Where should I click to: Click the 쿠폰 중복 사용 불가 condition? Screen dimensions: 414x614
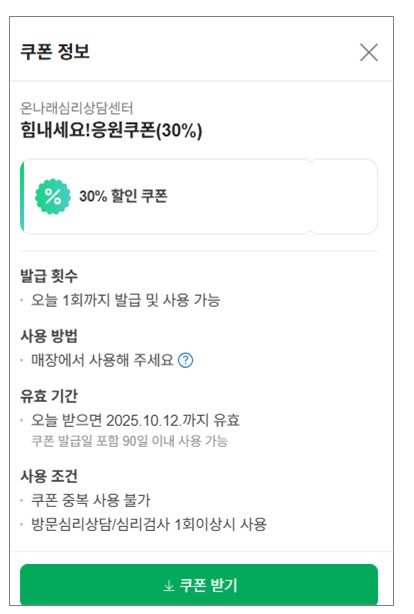coord(91,500)
